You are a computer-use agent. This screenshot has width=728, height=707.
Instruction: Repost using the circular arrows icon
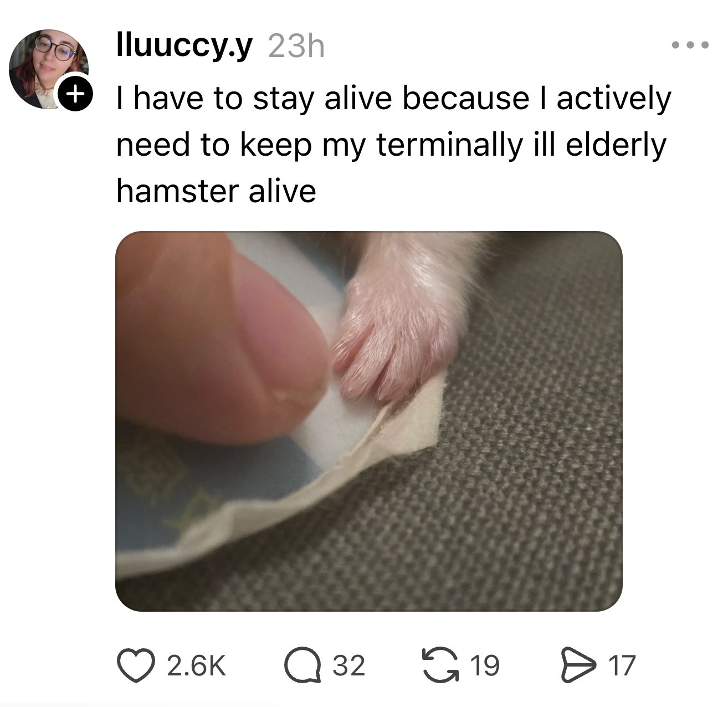coord(440,665)
